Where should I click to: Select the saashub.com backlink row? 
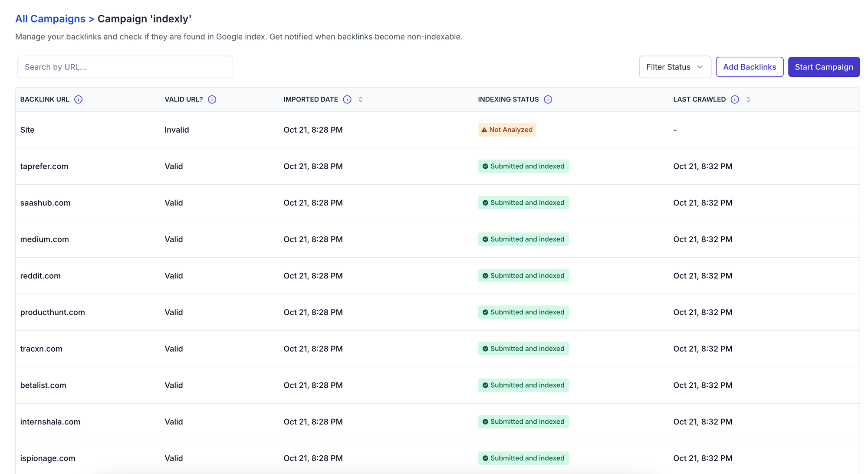[45, 203]
